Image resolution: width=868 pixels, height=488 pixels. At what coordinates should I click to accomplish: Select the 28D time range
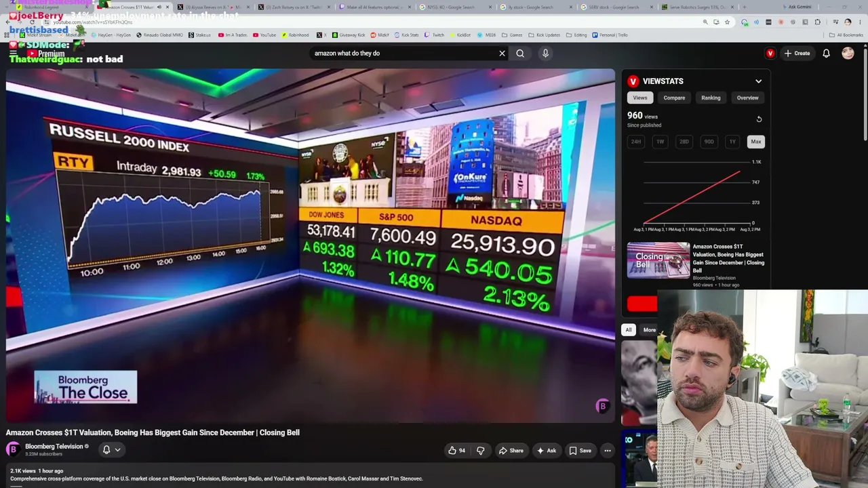[x=684, y=142]
